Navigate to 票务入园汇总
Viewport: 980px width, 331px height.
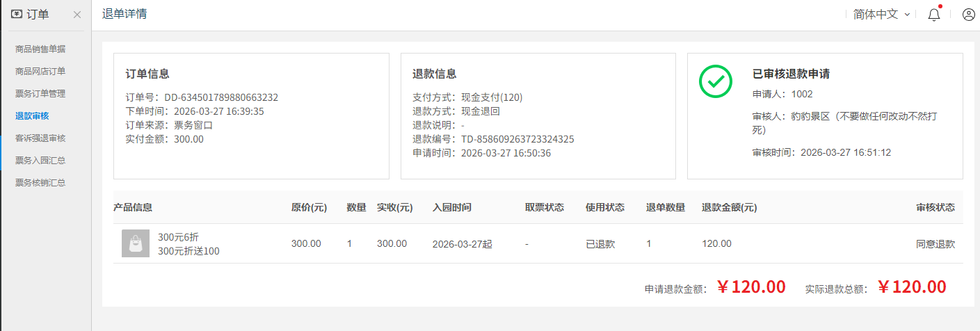pos(40,160)
